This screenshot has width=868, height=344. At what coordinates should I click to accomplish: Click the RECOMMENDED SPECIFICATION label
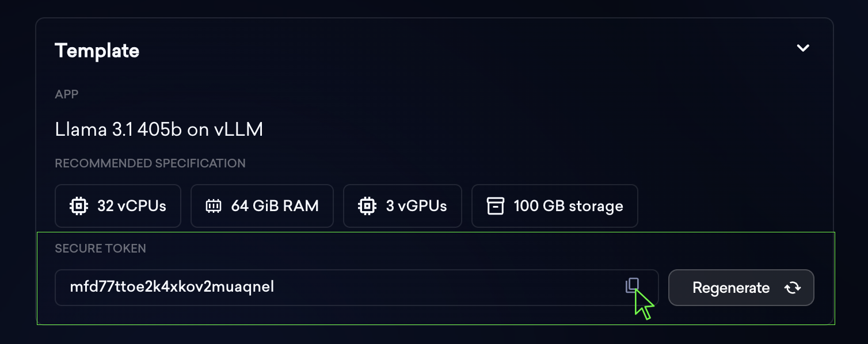coord(150,163)
